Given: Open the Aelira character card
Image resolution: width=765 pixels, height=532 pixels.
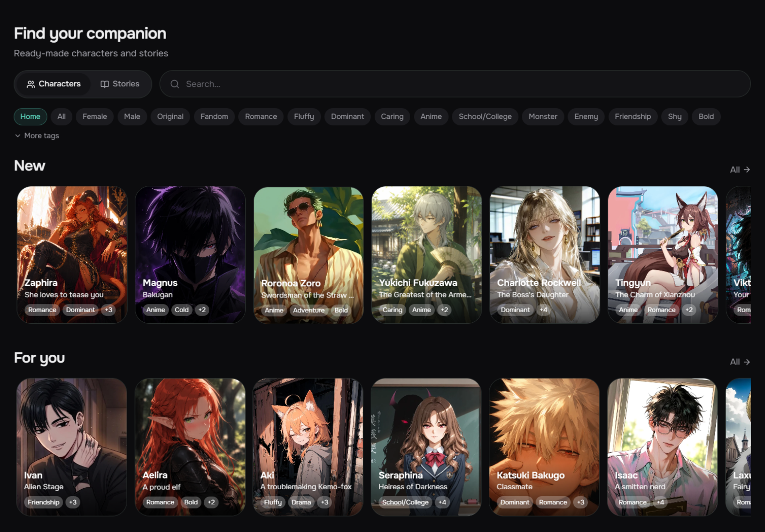Looking at the screenshot, I should click(190, 447).
